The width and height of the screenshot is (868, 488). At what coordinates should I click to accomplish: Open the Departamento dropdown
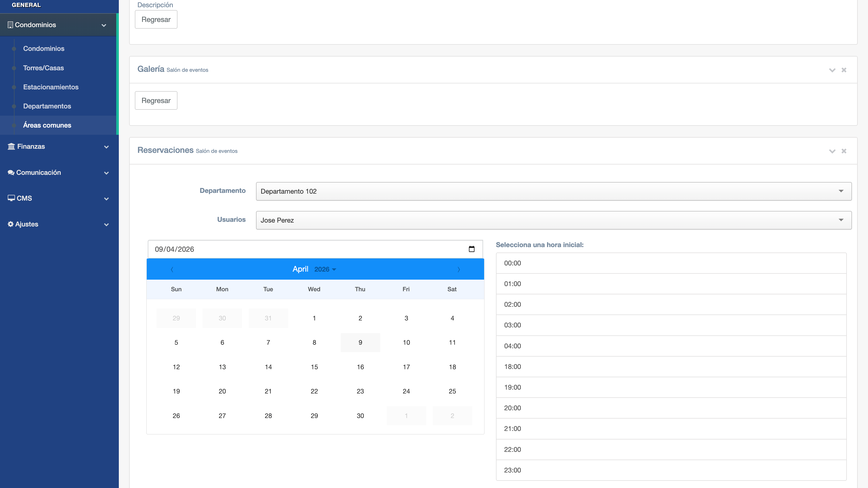[553, 191]
